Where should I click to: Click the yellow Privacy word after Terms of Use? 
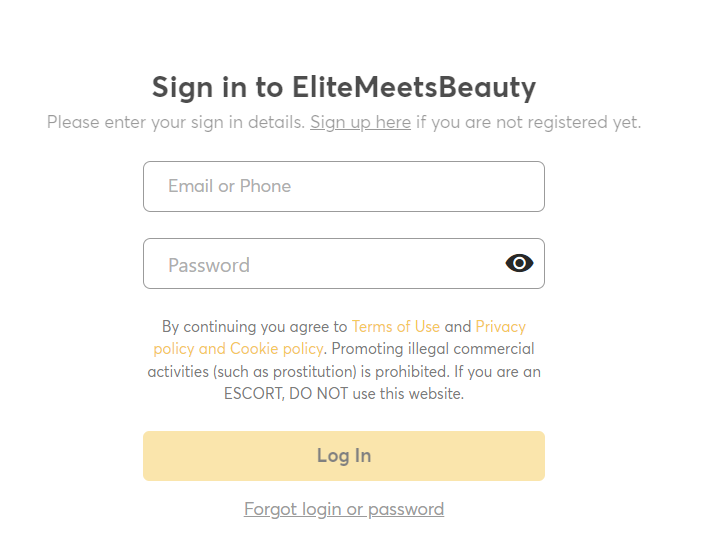click(x=500, y=327)
